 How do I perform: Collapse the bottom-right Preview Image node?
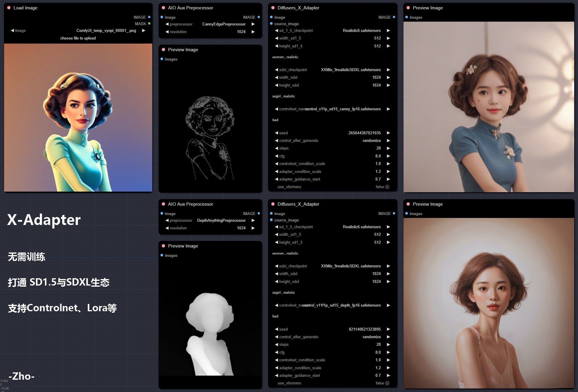point(408,204)
